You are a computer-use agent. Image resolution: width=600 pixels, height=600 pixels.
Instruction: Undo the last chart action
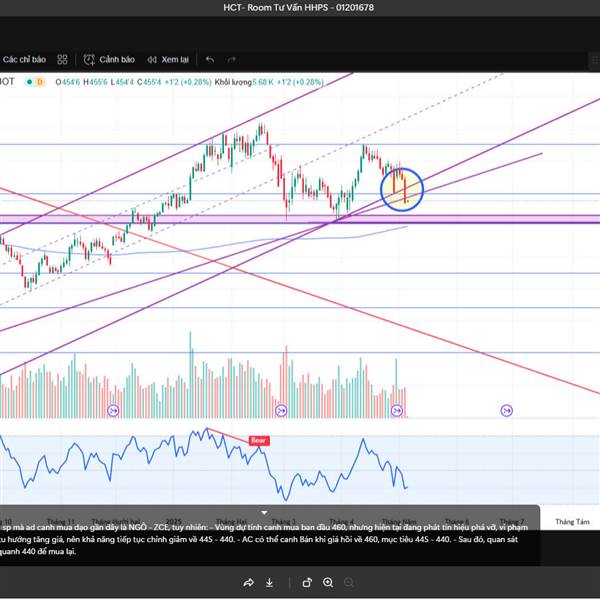click(x=210, y=60)
